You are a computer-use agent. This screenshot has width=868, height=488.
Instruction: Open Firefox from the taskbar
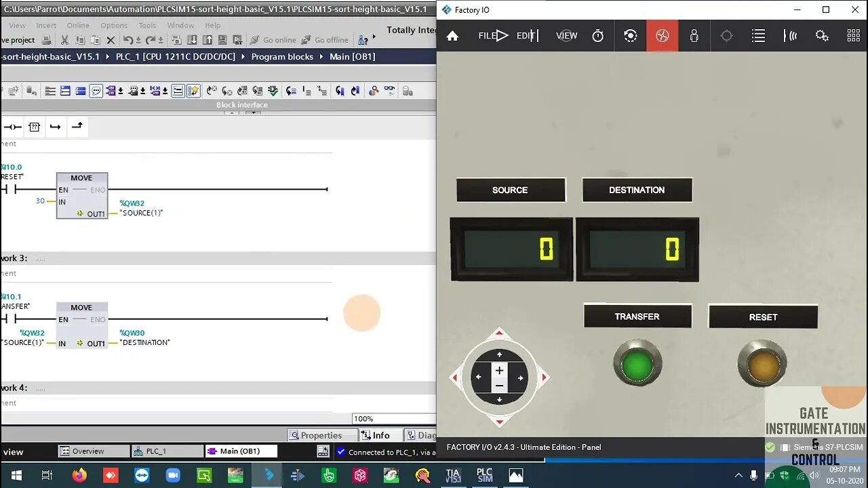point(79,476)
